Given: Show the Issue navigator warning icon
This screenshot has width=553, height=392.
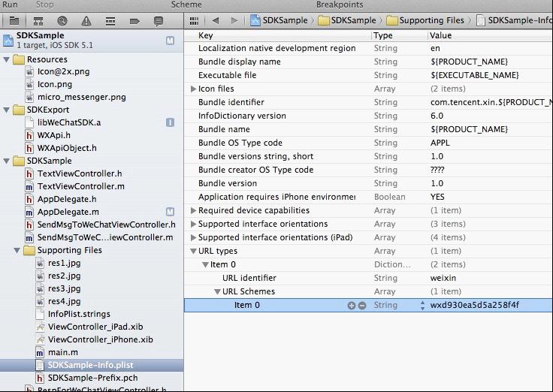Looking at the screenshot, I should [86, 20].
